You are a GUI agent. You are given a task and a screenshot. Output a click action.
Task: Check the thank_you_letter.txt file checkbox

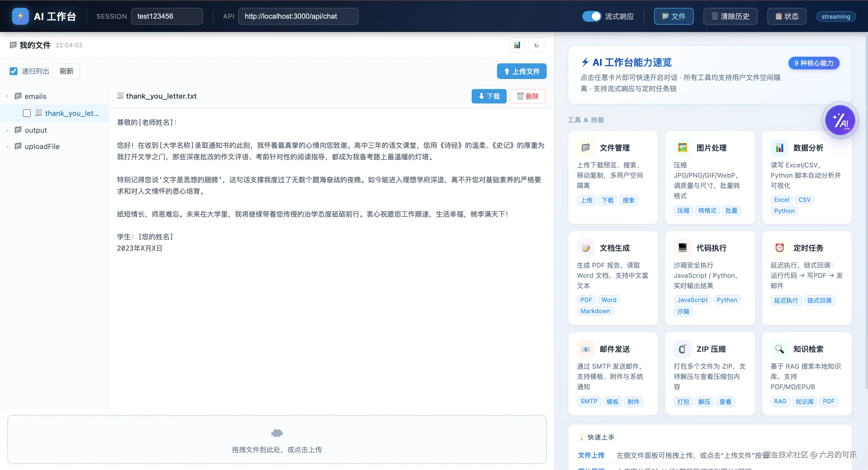(x=27, y=113)
